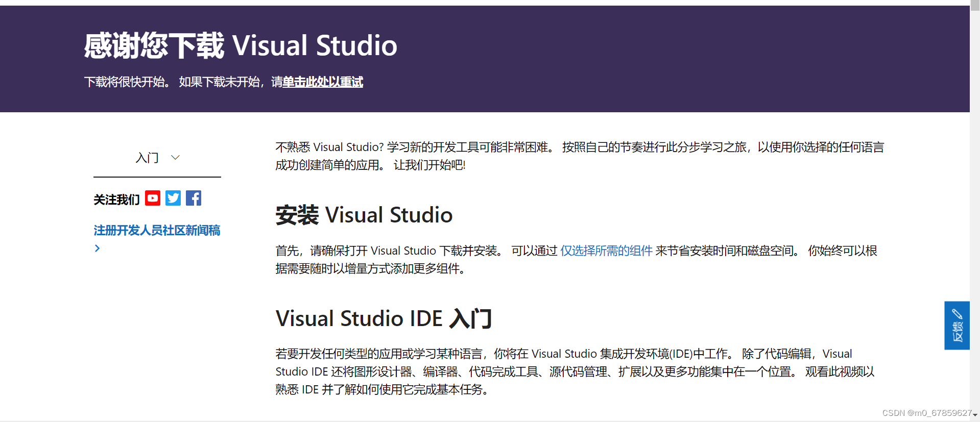Screen dimensions: 980x422
Task: Click the 单击此处以重试 retry download link
Action: click(x=323, y=82)
